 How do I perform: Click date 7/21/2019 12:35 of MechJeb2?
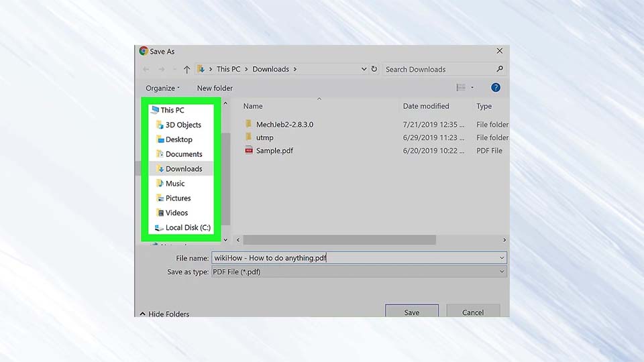[433, 125]
